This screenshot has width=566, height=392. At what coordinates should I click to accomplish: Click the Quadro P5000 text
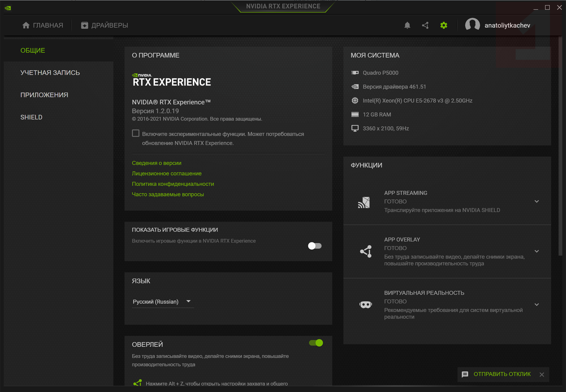(381, 73)
